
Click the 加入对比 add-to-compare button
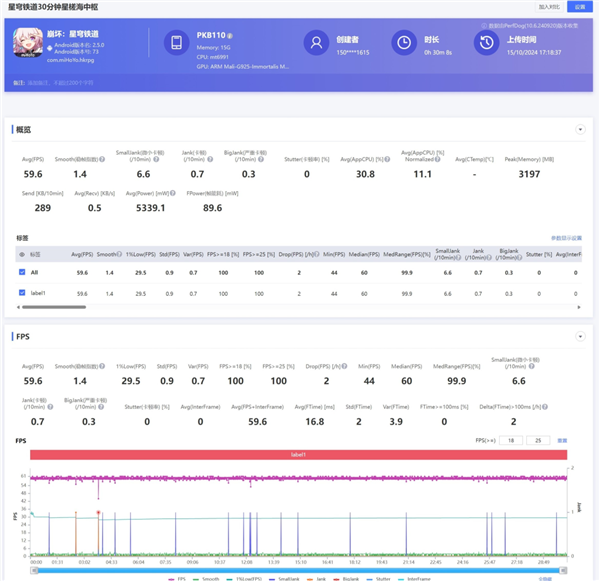(x=550, y=6)
